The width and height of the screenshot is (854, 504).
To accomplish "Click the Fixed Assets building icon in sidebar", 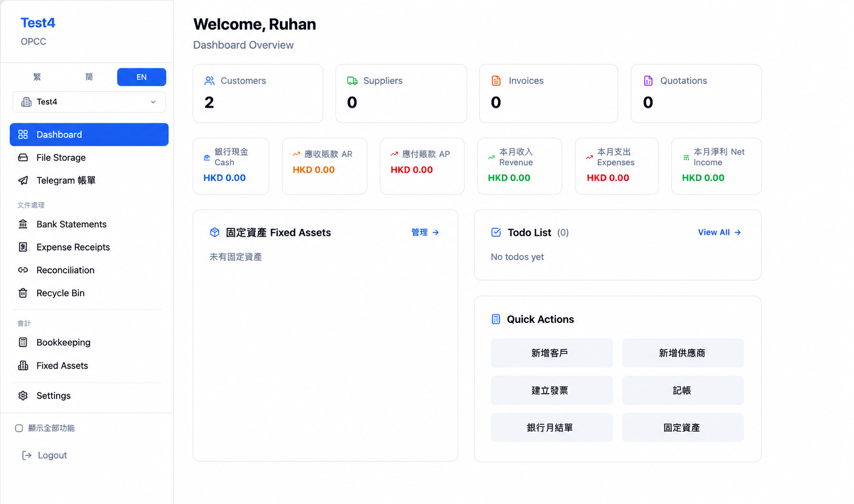I will [23, 365].
